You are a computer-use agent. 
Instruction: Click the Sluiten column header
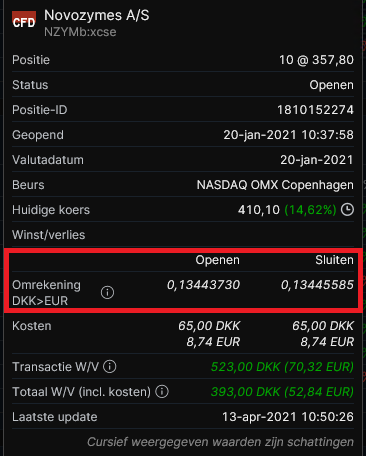tap(334, 260)
